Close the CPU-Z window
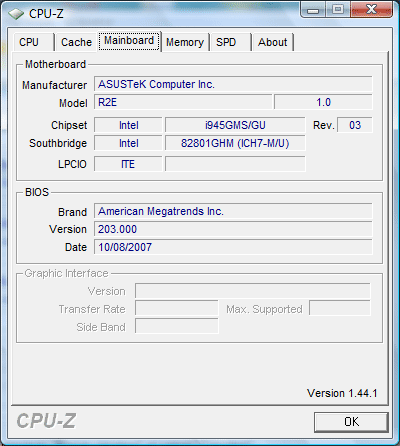The height and width of the screenshot is (446, 400). [x=371, y=10]
